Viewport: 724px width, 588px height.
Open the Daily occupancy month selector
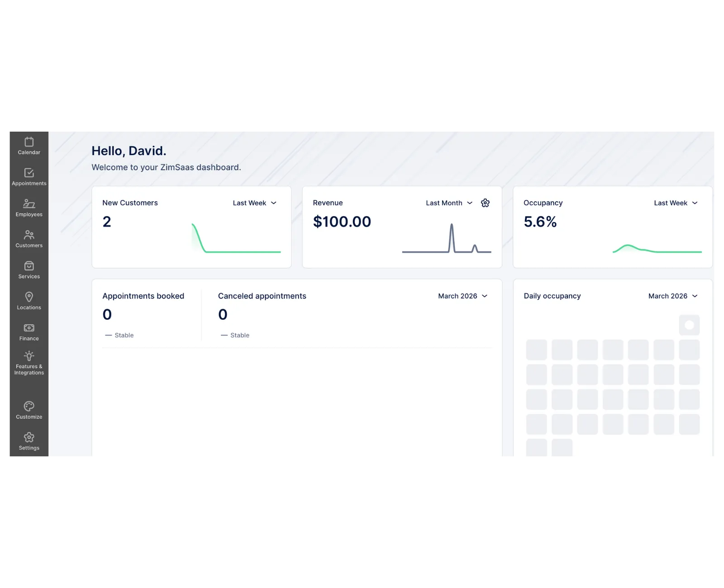click(673, 296)
